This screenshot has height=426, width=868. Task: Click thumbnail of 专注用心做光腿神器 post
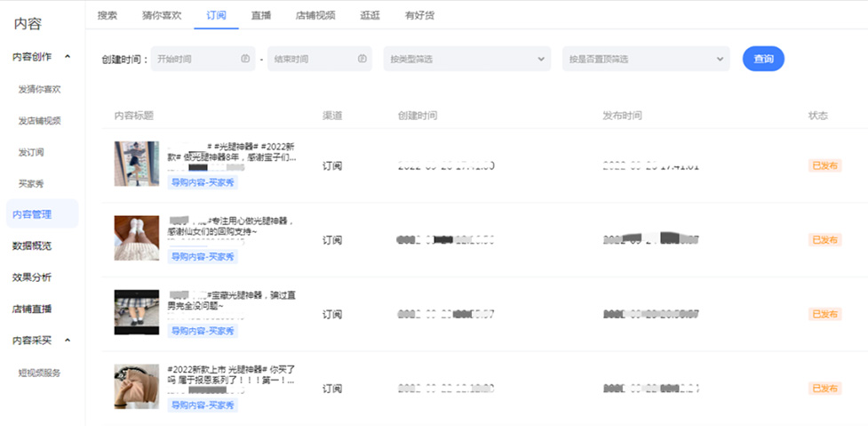137,237
